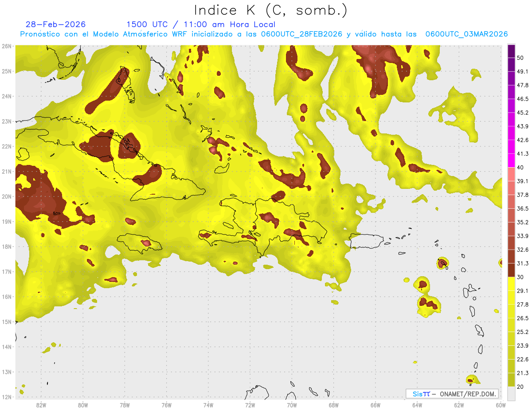Click the '22.6' color scale label
Image resolution: width=532 pixels, height=411 pixels.
pyautogui.click(x=523, y=360)
